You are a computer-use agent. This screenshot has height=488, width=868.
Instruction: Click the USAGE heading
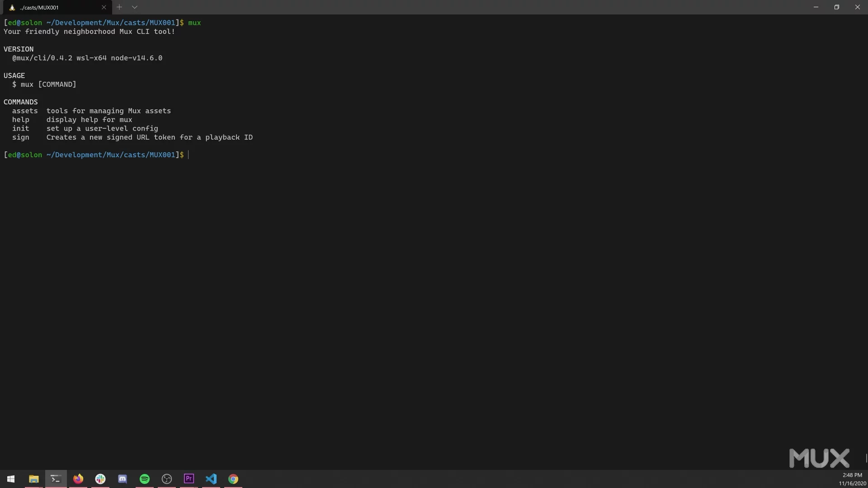click(14, 76)
